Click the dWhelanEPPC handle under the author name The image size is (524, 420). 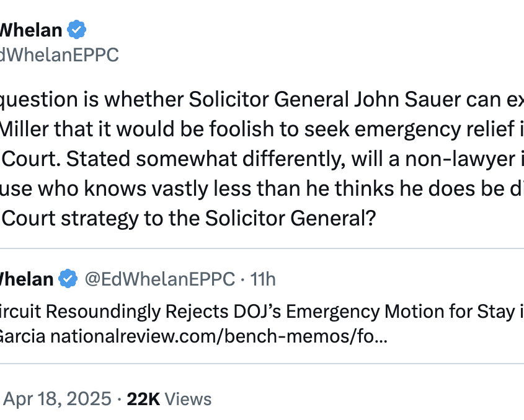point(59,55)
